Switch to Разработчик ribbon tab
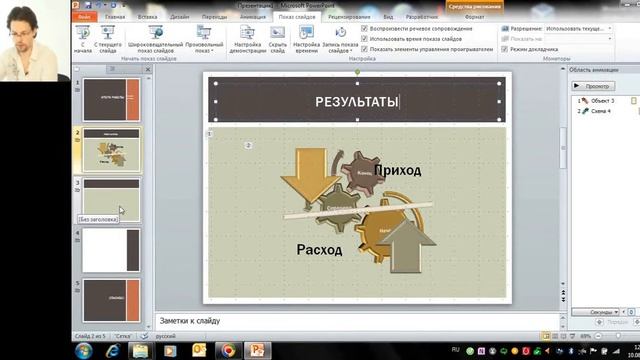The image size is (640, 360). coord(422,17)
